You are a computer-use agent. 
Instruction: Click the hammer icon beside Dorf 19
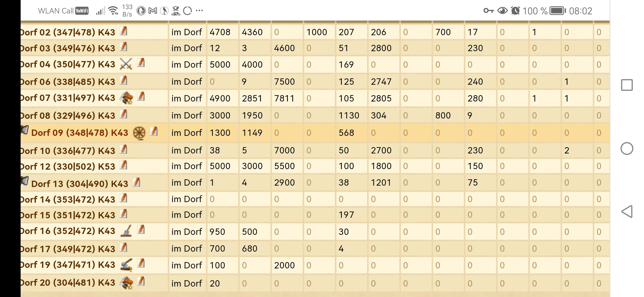tap(126, 265)
